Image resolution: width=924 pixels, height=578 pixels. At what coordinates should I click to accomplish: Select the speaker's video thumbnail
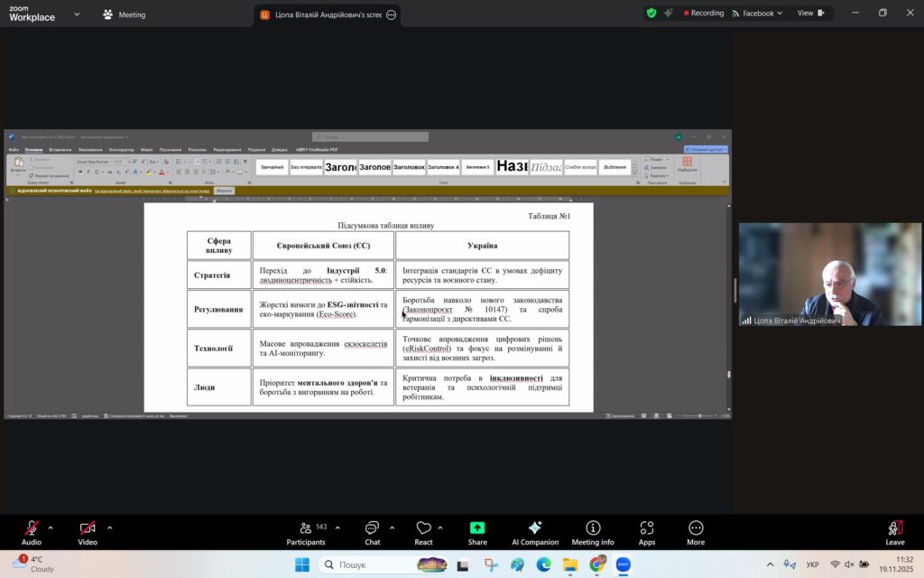[830, 274]
